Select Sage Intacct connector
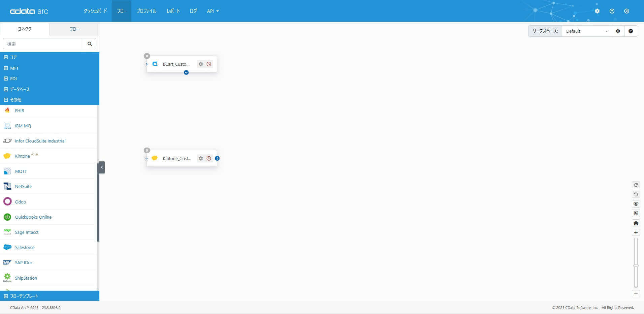This screenshot has height=314, width=644. [x=48, y=232]
